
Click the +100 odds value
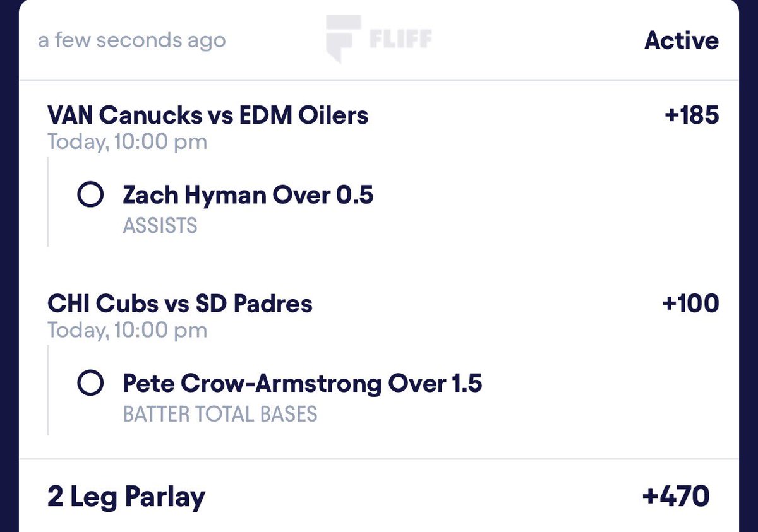pos(690,304)
